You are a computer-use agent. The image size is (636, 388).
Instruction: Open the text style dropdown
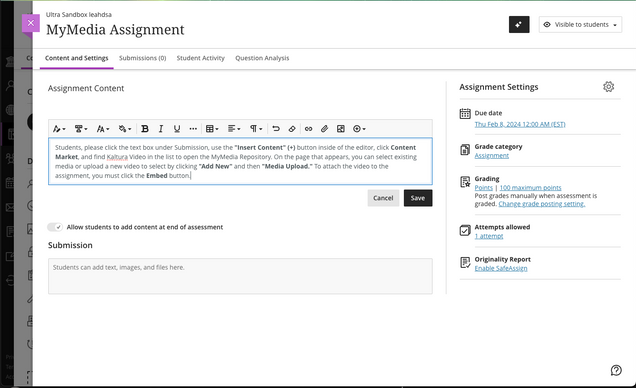(59, 129)
